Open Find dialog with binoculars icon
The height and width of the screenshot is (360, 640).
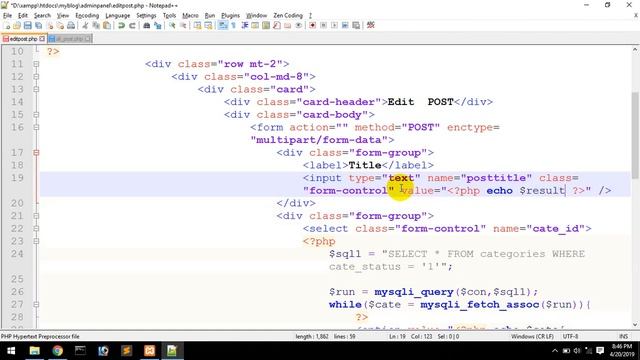147,25
